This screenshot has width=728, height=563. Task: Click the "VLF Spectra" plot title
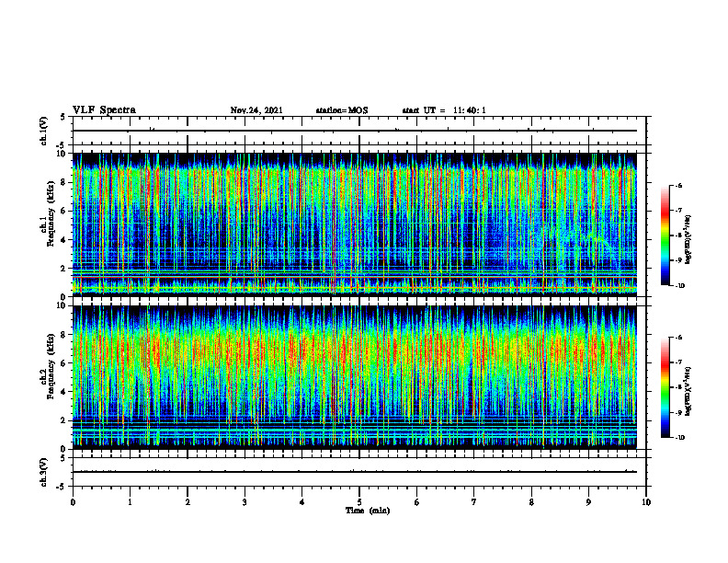[104, 110]
